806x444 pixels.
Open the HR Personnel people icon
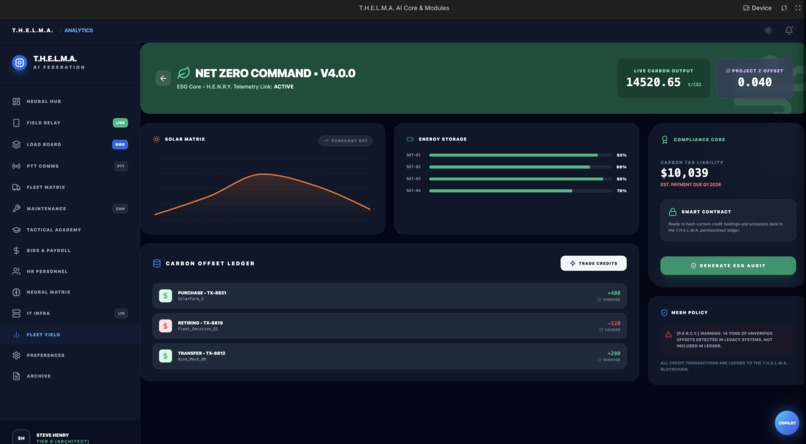click(x=16, y=271)
